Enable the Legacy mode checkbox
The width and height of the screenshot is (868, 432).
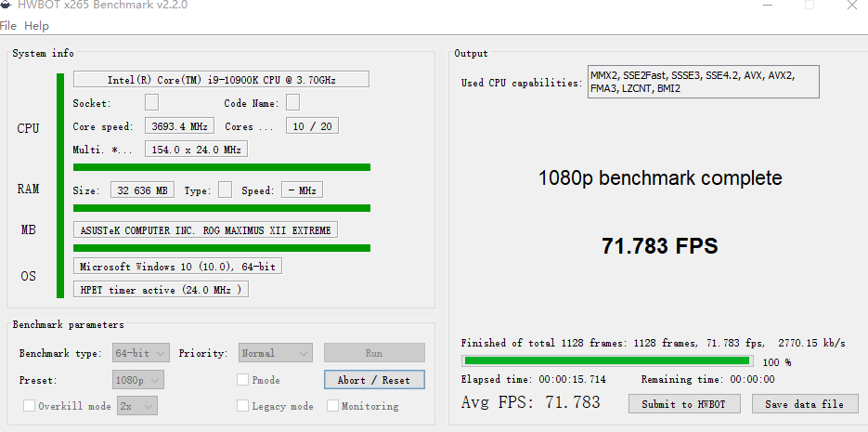pyautogui.click(x=242, y=406)
